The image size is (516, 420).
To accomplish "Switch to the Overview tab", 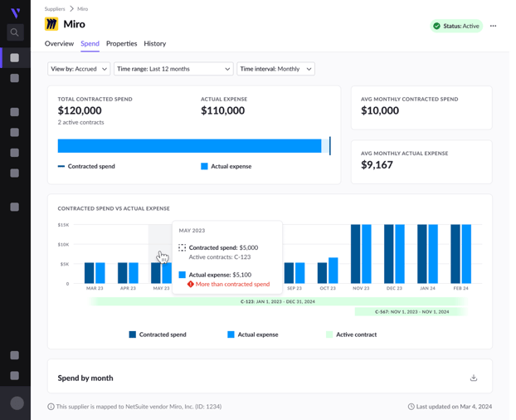I will [x=59, y=43].
